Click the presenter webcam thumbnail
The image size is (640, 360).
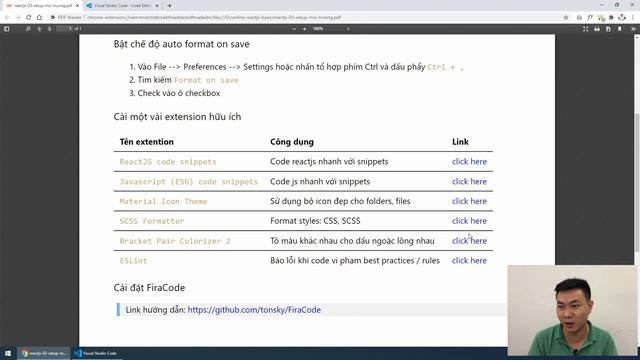point(571,310)
